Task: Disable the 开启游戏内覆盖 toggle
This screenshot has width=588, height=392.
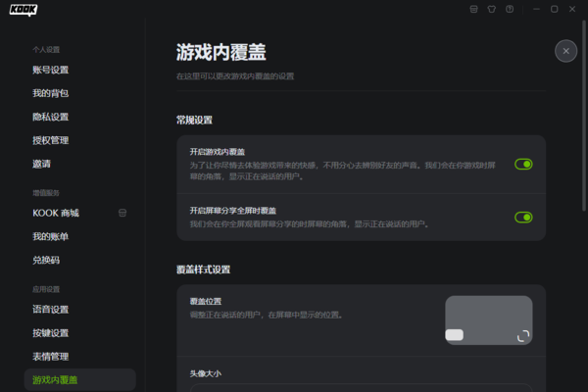Action: pyautogui.click(x=523, y=164)
